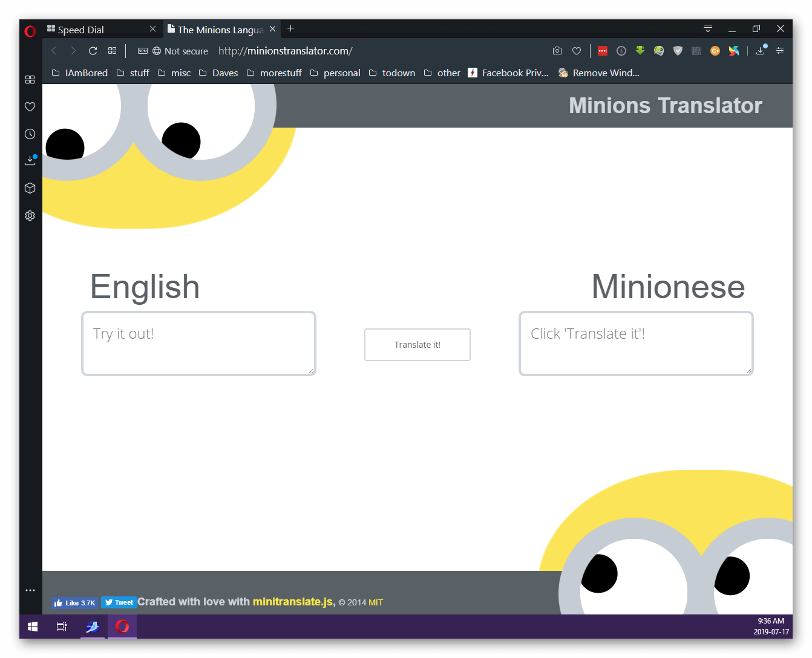Screen dimensions: 812x658
Task: Open the colorful pinwheel extension icon
Action: (734, 51)
